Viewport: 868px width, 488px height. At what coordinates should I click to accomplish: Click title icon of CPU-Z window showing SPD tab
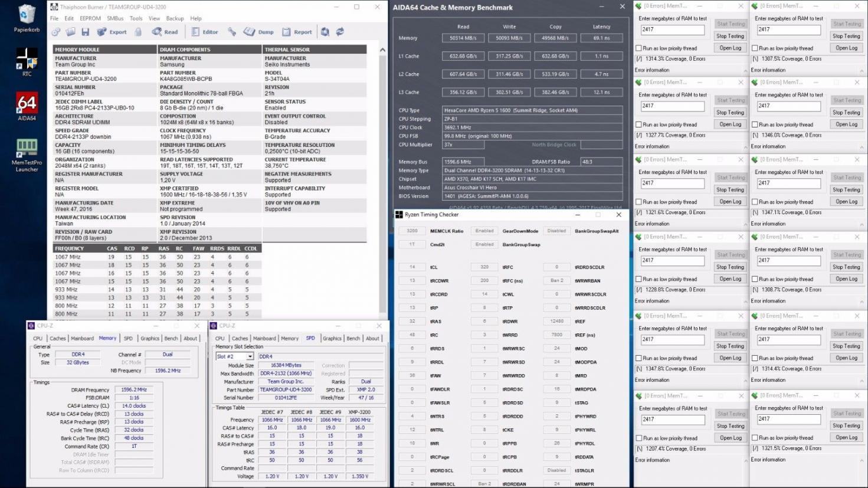(214, 325)
